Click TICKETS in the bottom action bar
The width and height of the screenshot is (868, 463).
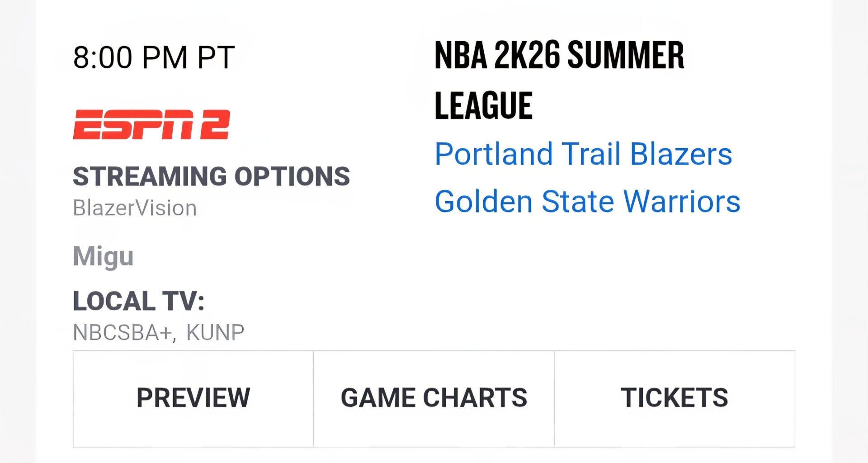point(675,398)
